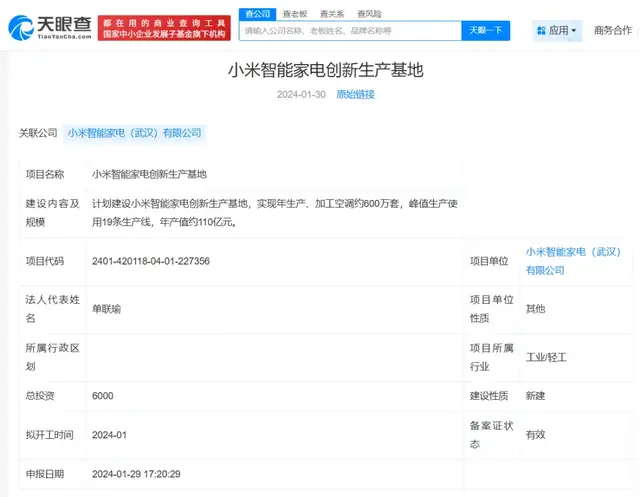
Task: Click the date 2024-01-30
Action: (x=301, y=95)
